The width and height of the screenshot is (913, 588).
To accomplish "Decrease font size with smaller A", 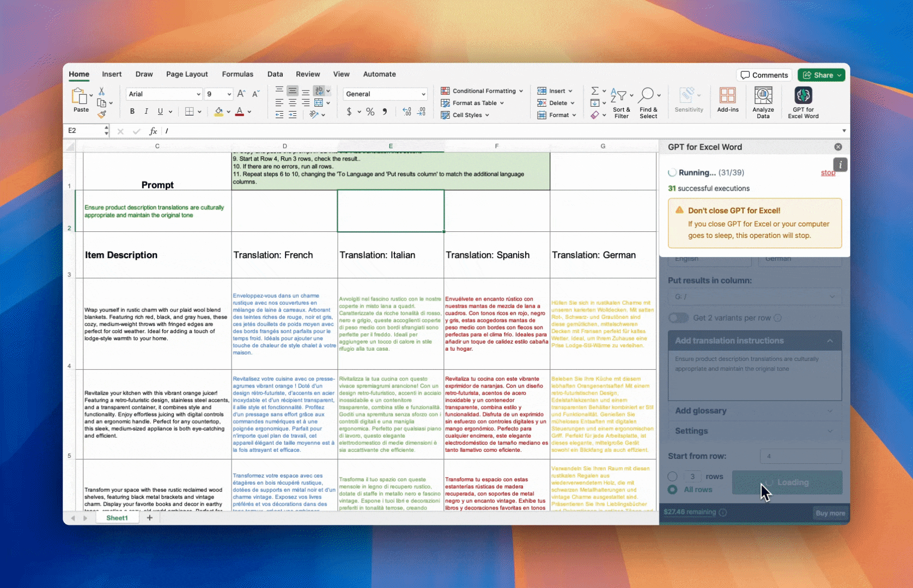I will [x=255, y=94].
